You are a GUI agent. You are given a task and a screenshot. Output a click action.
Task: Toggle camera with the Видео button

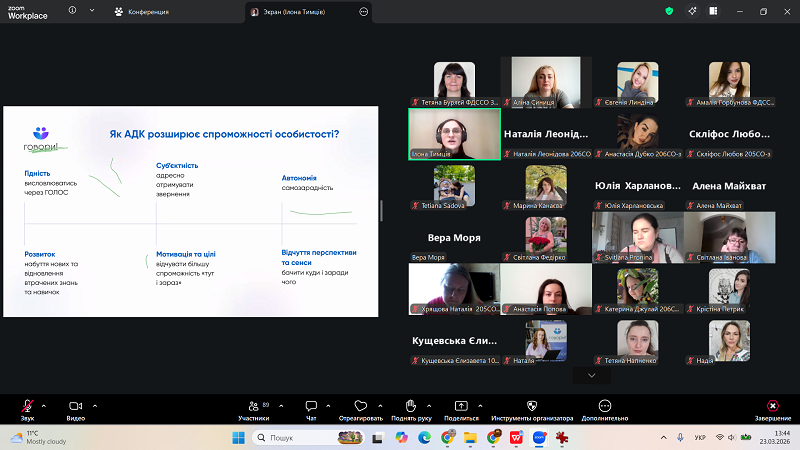[x=75, y=406]
